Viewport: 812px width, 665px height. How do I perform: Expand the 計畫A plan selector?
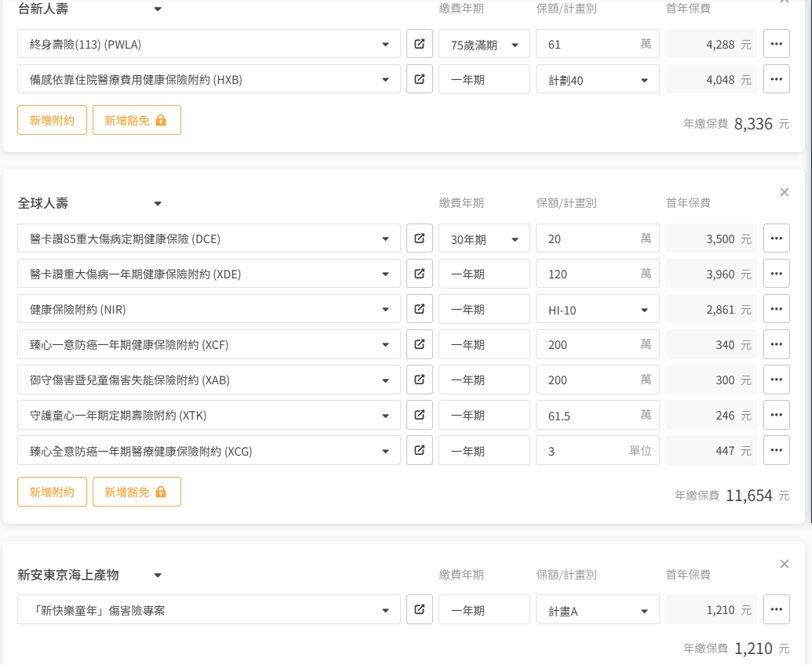[597, 610]
